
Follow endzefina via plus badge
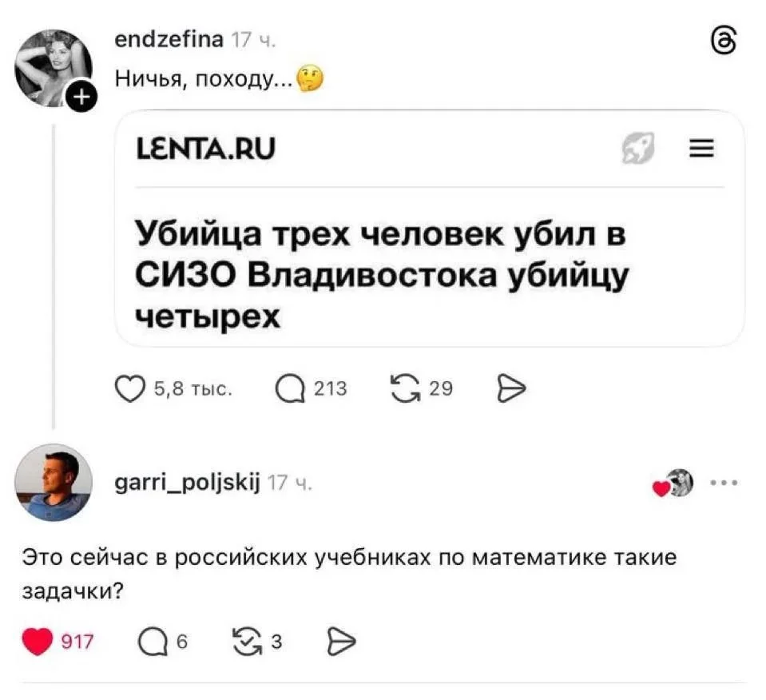click(82, 99)
